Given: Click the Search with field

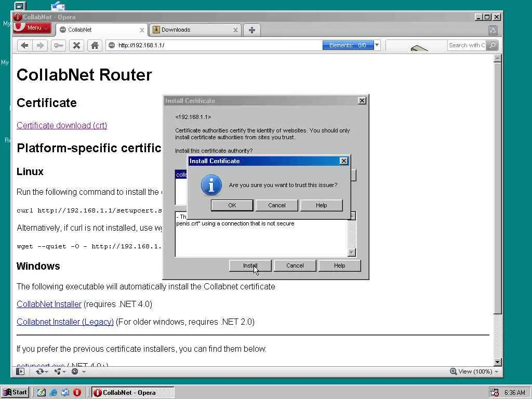Looking at the screenshot, I should coord(467,45).
